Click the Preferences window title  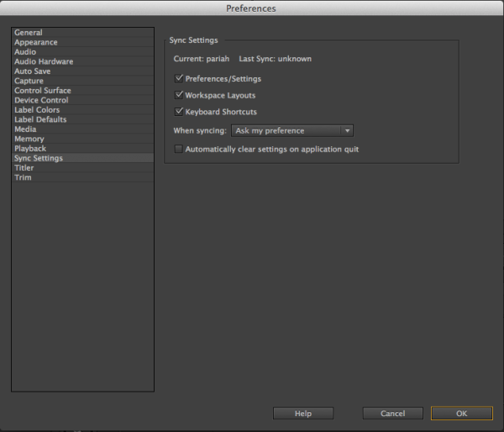251,8
